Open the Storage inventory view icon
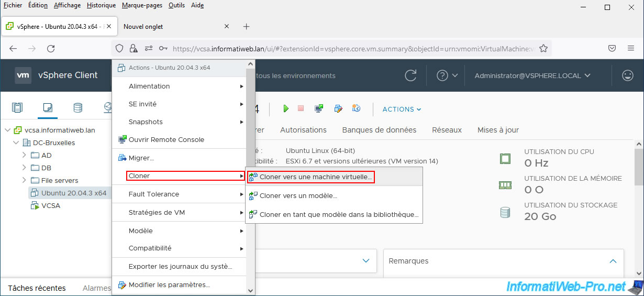The height and width of the screenshot is (296, 644). (77, 108)
